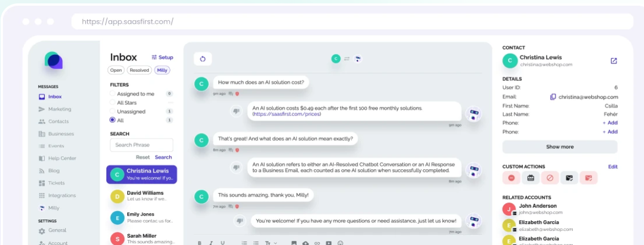Select the "All Stars" filter
Viewport: 644px width, 245px height.
click(123, 102)
